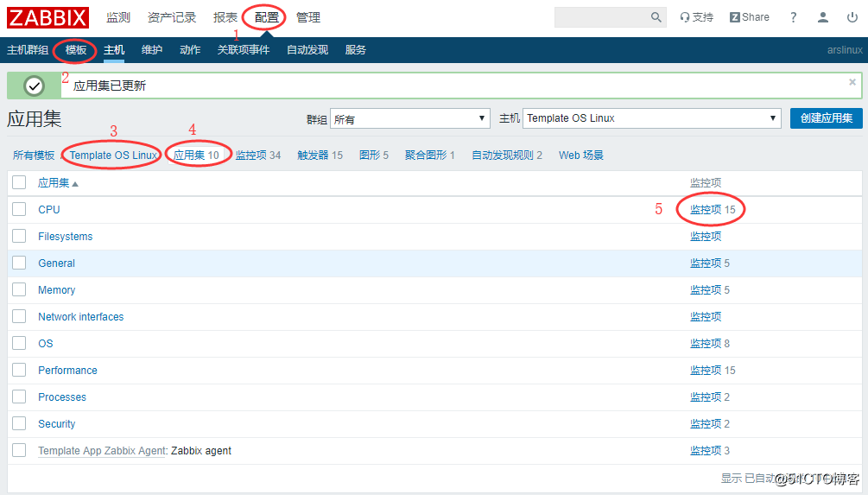Switch to 触发器 15 tab
868x495 pixels.
[x=320, y=155]
